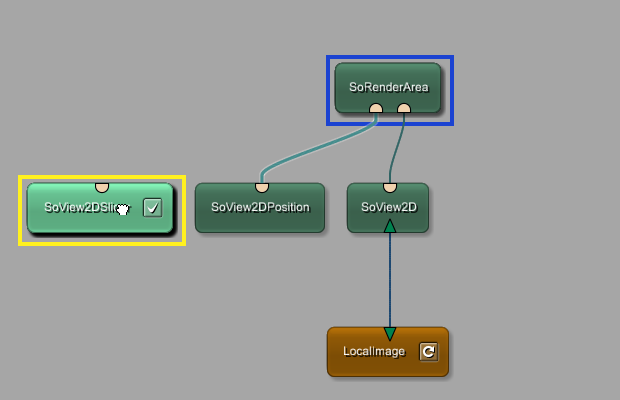Click the reload icon on LocalImage node

click(428, 351)
